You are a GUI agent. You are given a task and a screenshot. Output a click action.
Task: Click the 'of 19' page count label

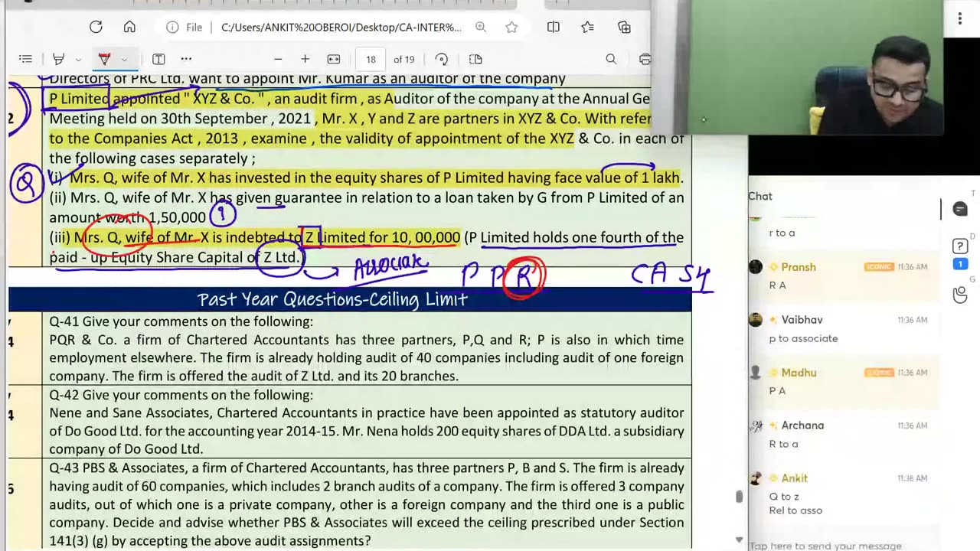tap(404, 59)
